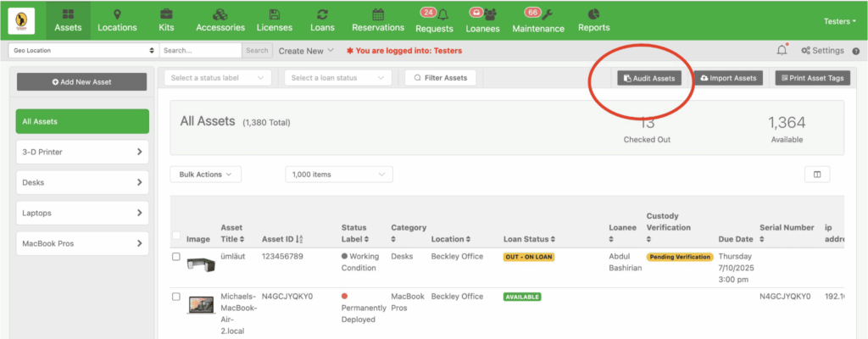The width and height of the screenshot is (868, 339).
Task: Click the company logo in top-left corner
Action: [x=21, y=21]
